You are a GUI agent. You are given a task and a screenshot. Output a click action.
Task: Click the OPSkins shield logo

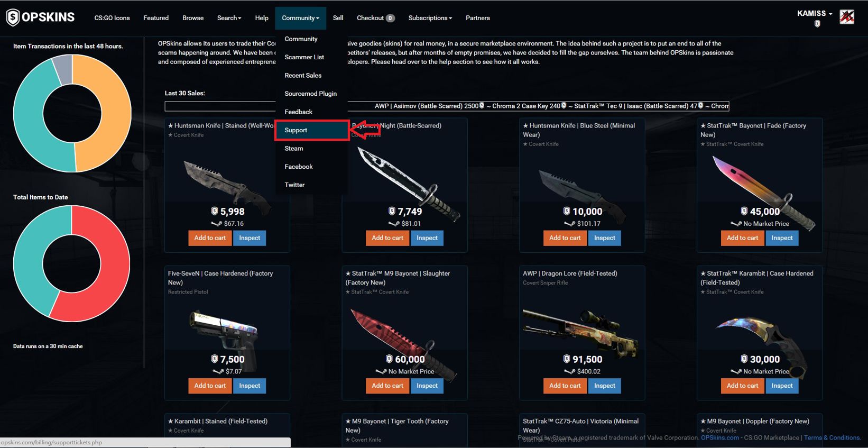[x=13, y=17]
